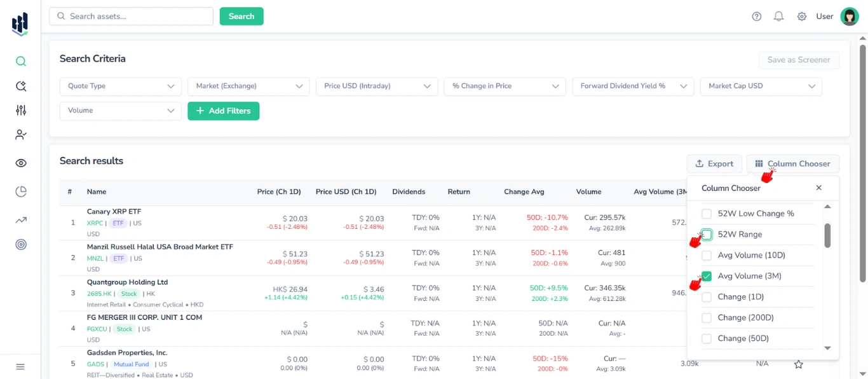Enable the 52W Range column checkbox

tap(707, 235)
